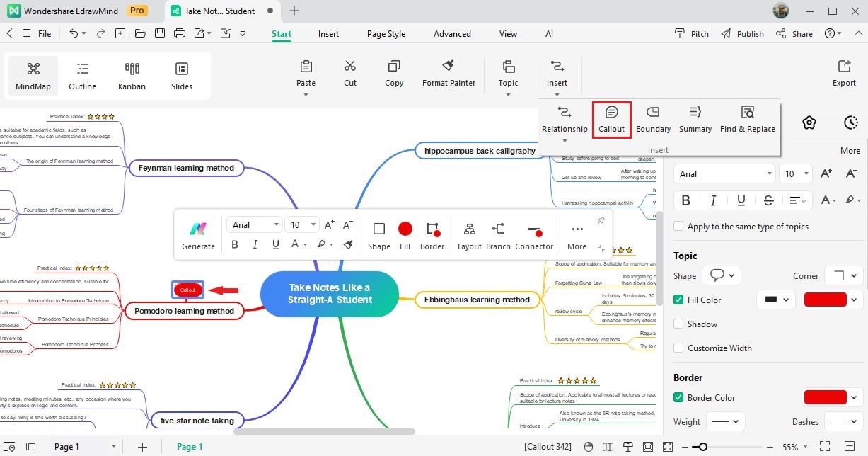This screenshot has width=868, height=456.
Task: Select the Format Painter tool
Action: (x=449, y=74)
